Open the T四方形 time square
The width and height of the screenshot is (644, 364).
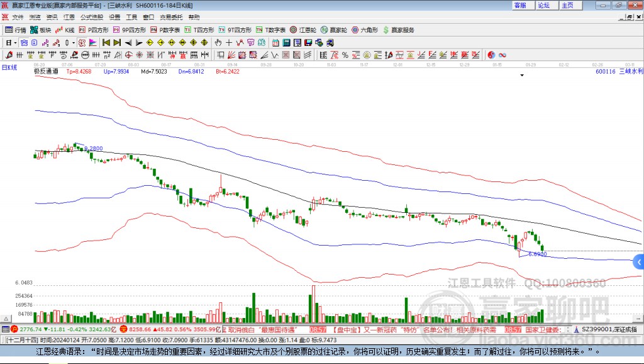click(199, 30)
